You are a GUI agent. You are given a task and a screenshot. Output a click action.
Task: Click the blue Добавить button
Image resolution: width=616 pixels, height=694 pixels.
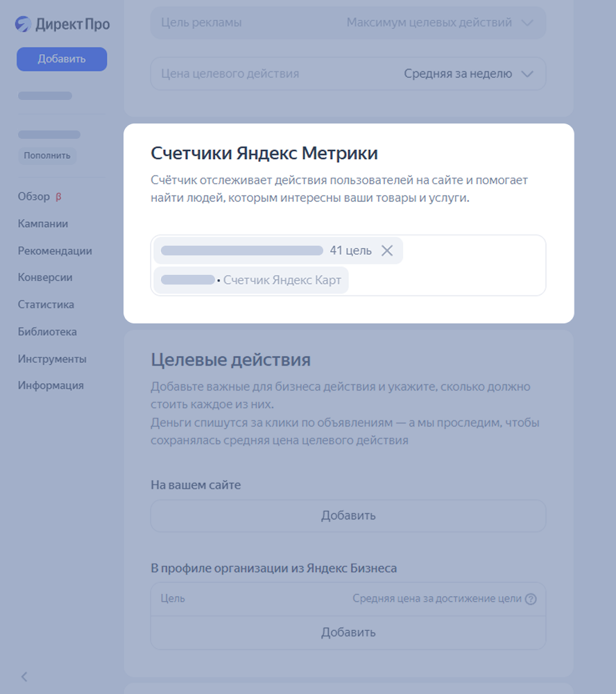click(x=61, y=59)
